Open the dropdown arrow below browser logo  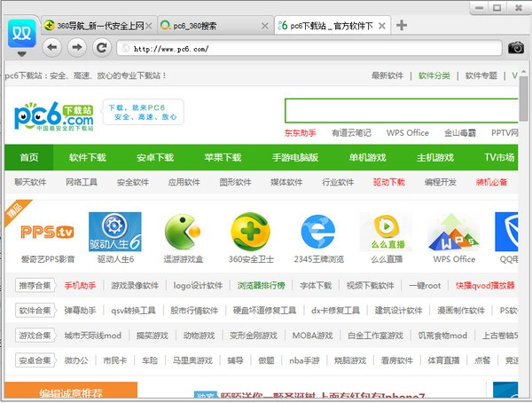22,53
